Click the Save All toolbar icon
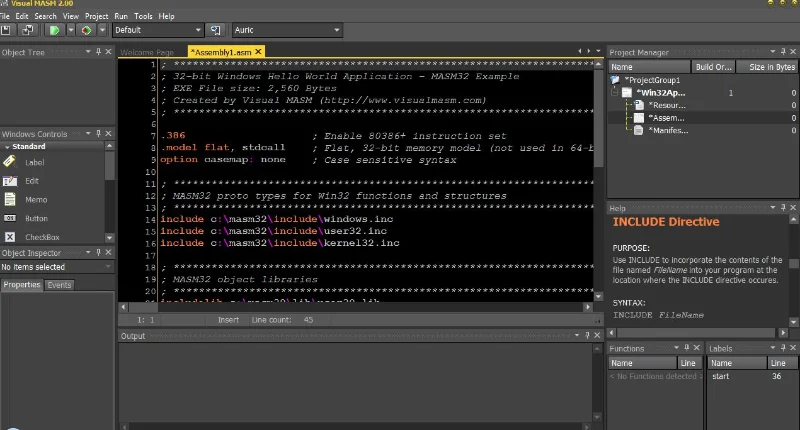800x430 pixels. 27,30
